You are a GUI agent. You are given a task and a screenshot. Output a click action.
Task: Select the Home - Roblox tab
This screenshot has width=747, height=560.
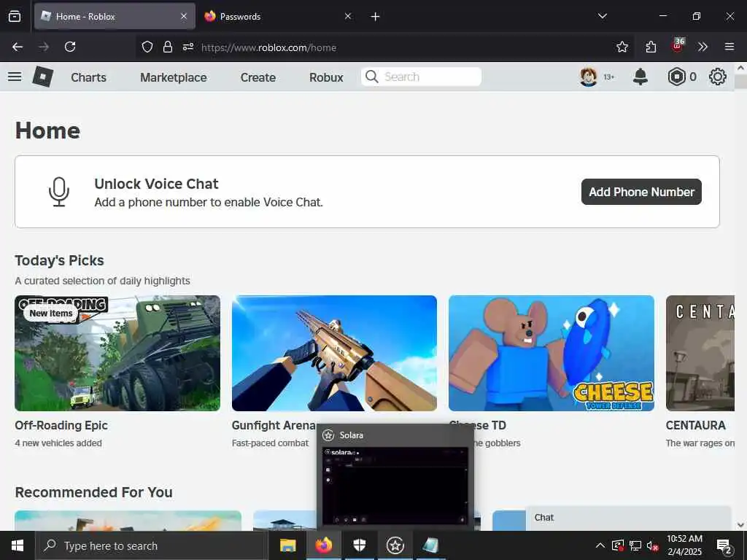tap(115, 16)
